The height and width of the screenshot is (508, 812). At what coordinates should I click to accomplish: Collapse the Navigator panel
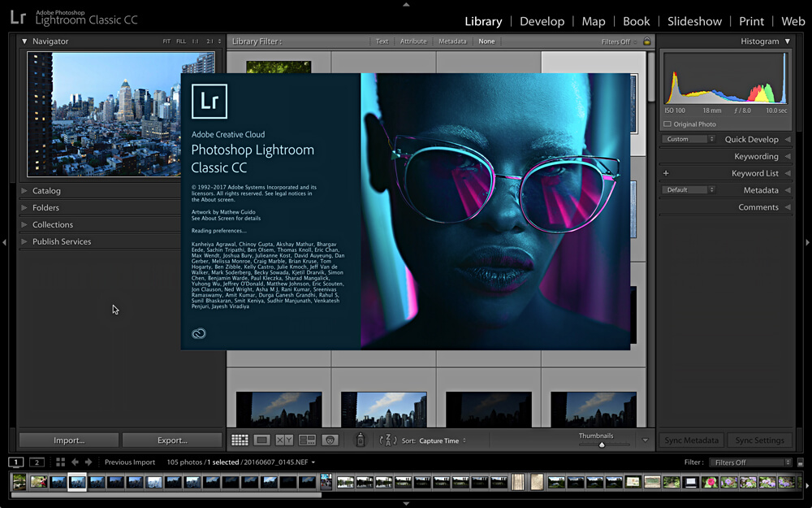pyautogui.click(x=24, y=41)
